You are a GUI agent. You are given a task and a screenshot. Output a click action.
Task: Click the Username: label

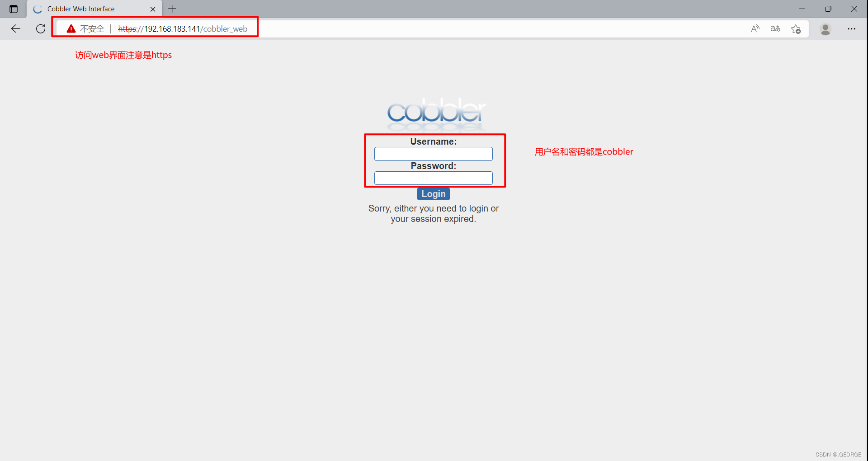(434, 141)
